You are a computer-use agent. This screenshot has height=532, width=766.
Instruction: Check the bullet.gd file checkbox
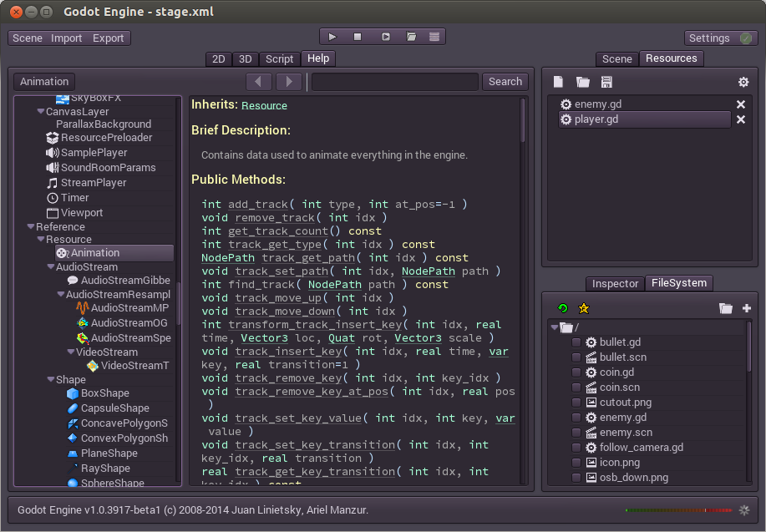[576, 342]
